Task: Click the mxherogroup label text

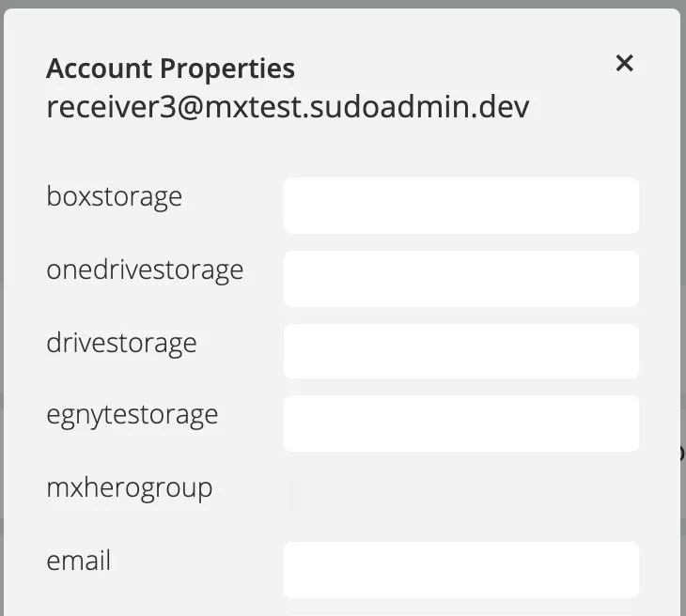Action: click(x=129, y=488)
